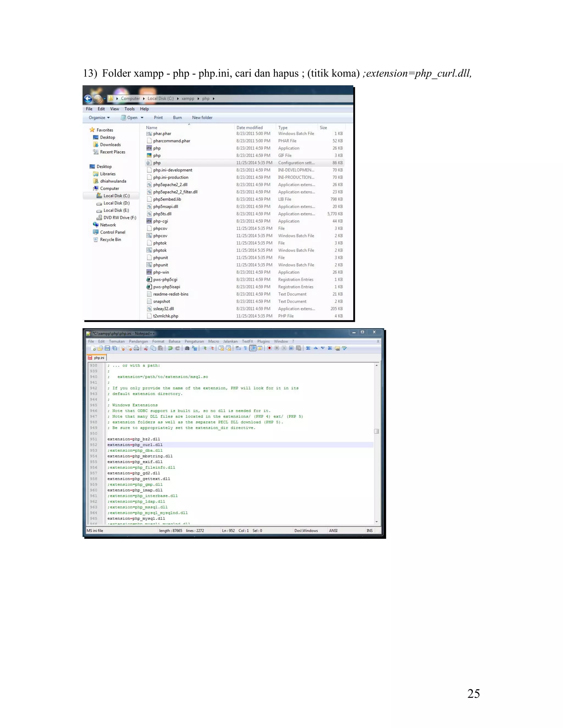Click the Replace icon next to binoculars
Image resolution: width=563 pixels, height=728 pixels.
coord(195,348)
